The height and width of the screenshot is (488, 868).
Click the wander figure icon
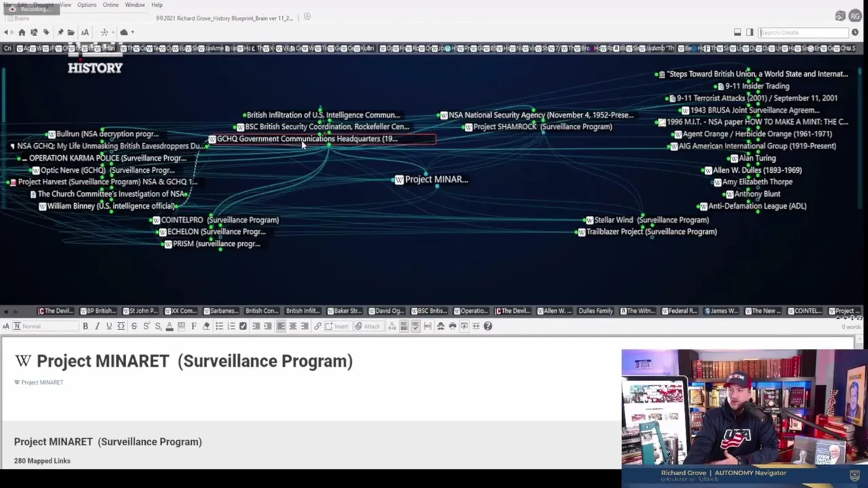104,33
